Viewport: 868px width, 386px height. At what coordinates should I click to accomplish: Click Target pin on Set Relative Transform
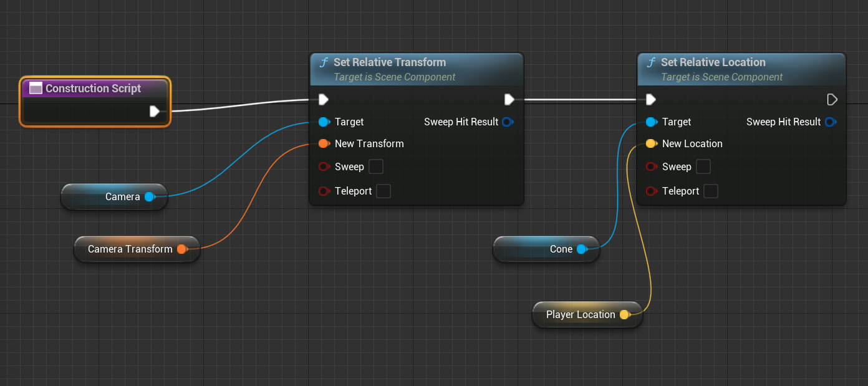324,122
